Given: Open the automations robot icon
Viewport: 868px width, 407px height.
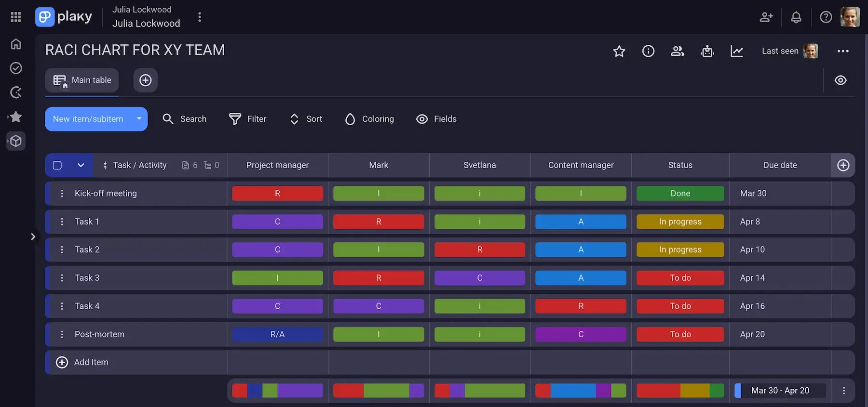Looking at the screenshot, I should click(707, 51).
